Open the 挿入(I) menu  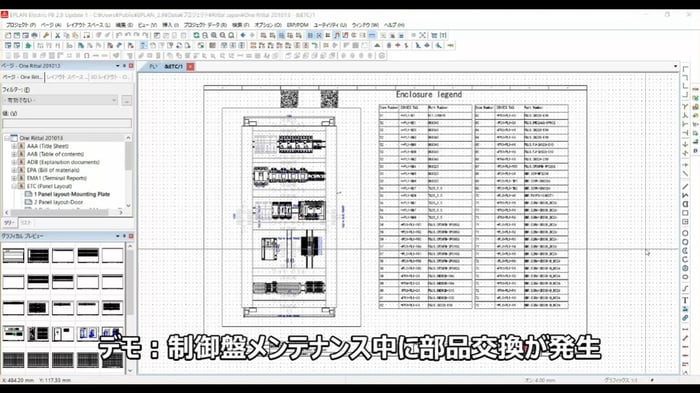click(170, 25)
